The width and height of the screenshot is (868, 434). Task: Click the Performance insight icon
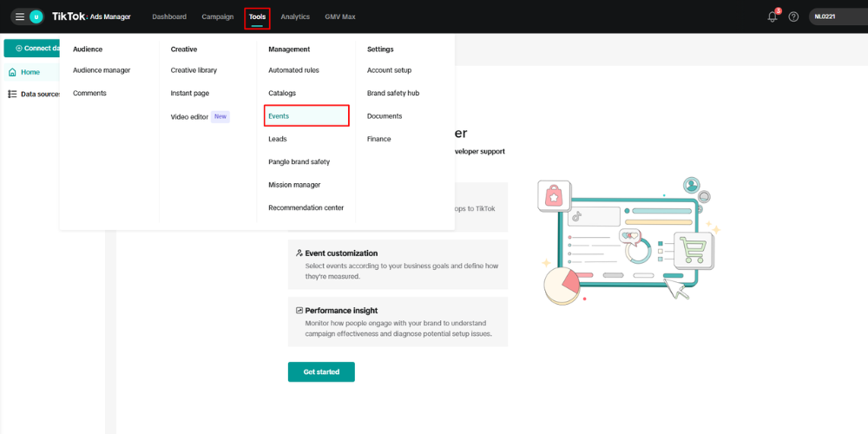click(x=299, y=310)
